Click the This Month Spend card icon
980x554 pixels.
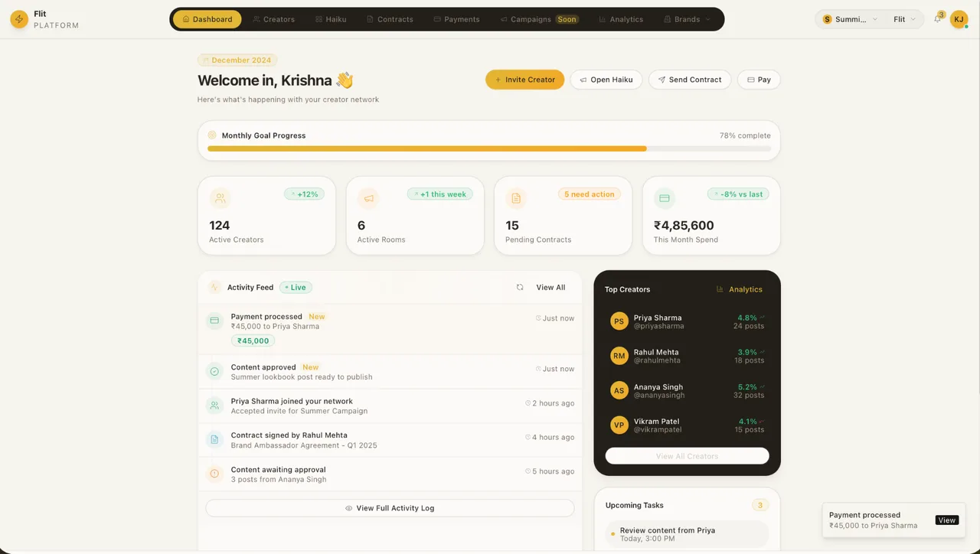pos(665,198)
